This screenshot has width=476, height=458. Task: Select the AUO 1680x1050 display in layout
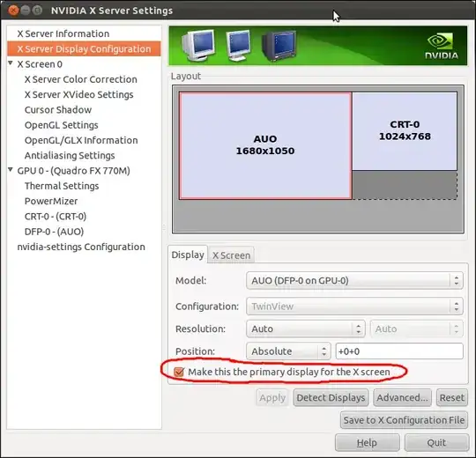coord(265,145)
